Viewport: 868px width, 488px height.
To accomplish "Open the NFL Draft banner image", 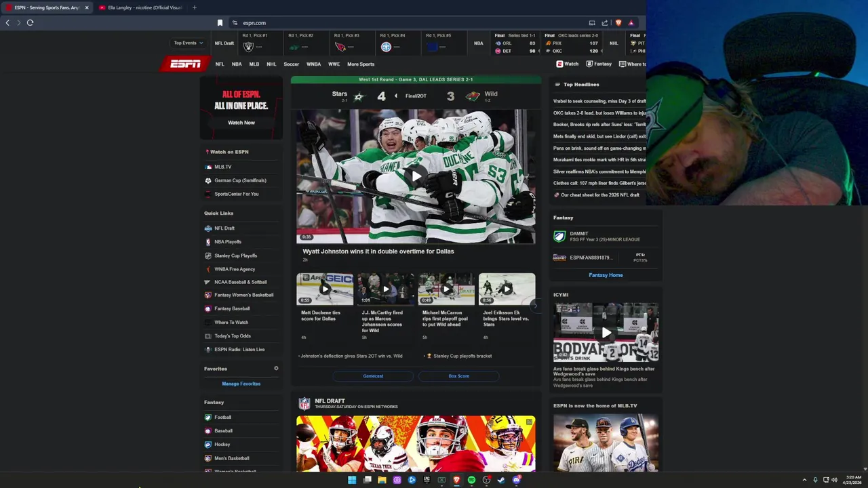I will click(416, 443).
